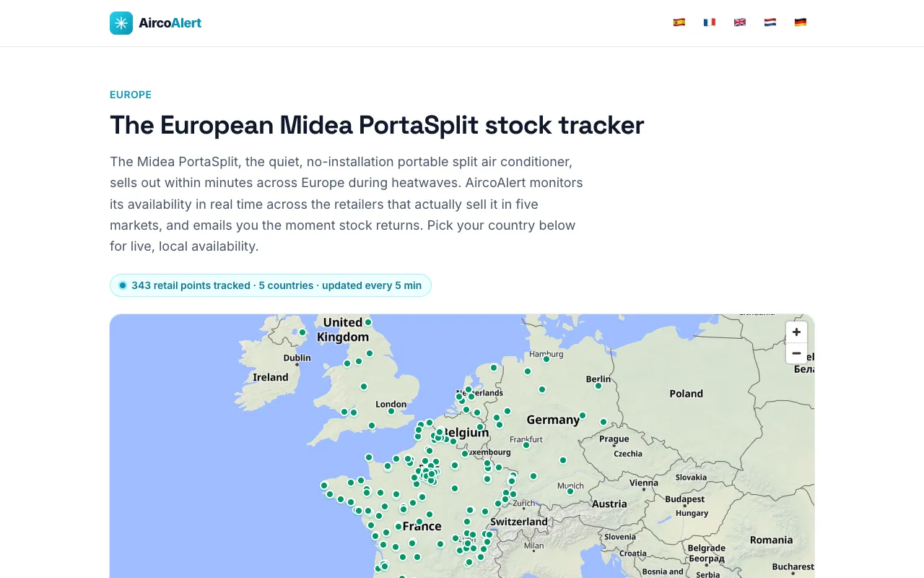Click the map marker in Northern Ireland
Screen dimensions: 924x578
tap(302, 333)
